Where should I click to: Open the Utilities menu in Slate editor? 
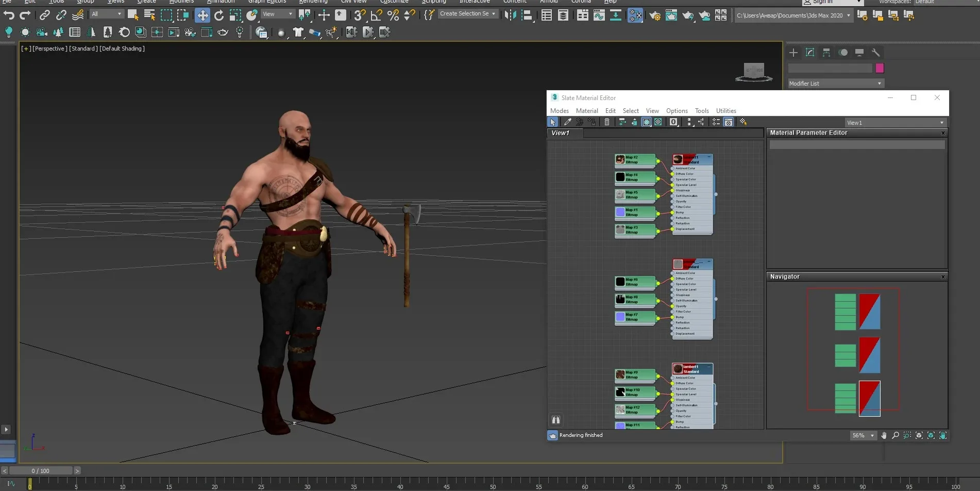725,111
